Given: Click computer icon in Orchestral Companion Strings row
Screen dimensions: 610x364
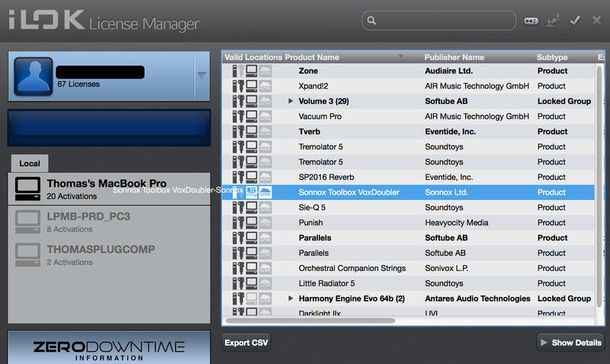Looking at the screenshot, I should click(252, 268).
